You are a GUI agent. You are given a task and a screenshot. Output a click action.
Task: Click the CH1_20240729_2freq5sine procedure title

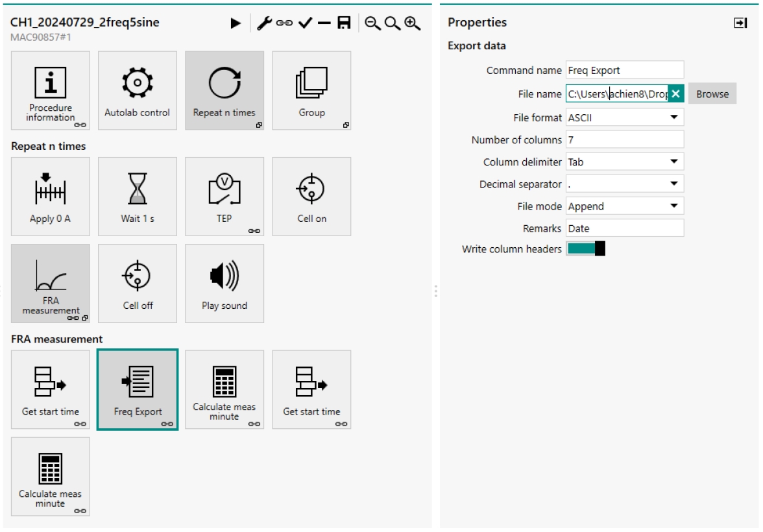(84, 23)
